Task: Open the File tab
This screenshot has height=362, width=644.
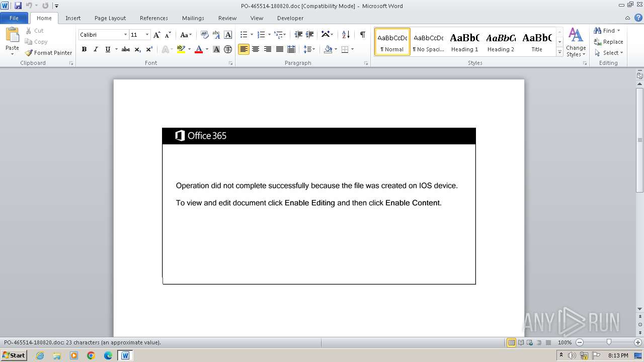Action: [14, 18]
